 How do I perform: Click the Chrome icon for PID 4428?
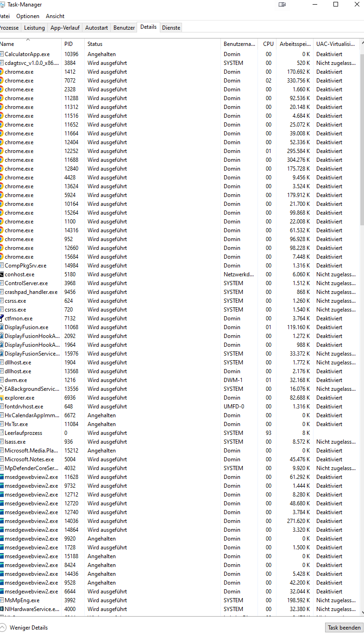[1, 178]
